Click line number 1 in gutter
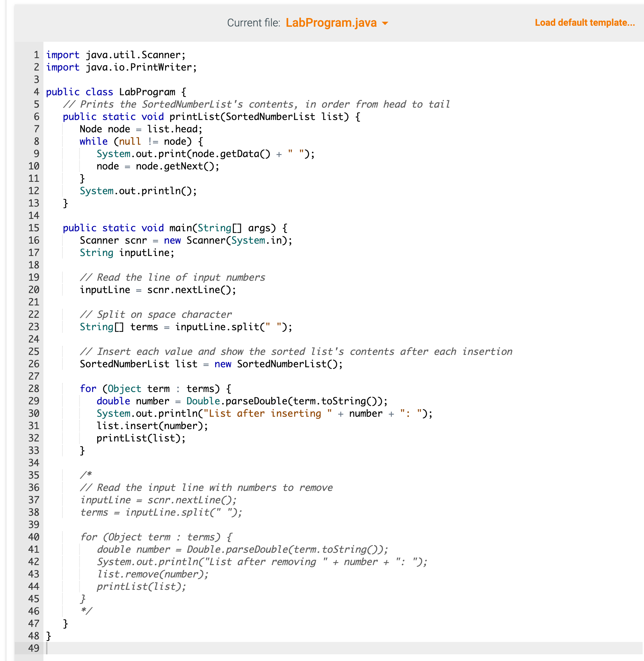 [36, 55]
